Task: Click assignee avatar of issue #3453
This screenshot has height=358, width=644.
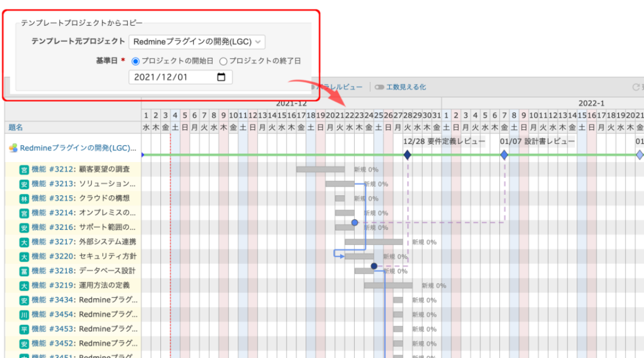Action: (x=24, y=329)
